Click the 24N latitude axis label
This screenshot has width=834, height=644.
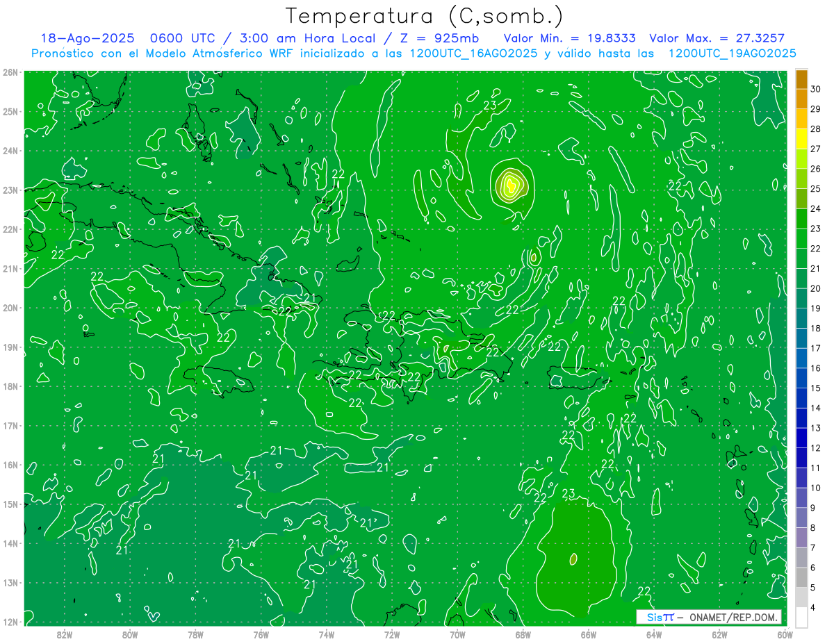point(10,151)
